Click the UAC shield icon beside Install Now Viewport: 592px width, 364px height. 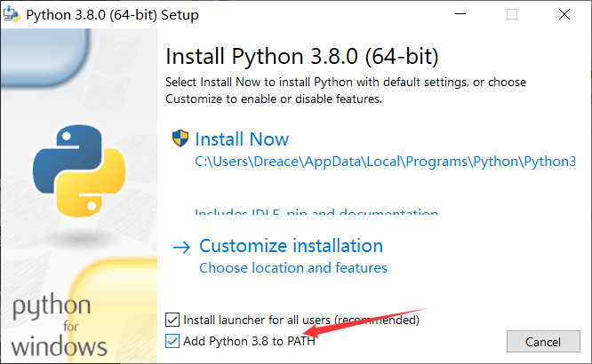(x=180, y=138)
